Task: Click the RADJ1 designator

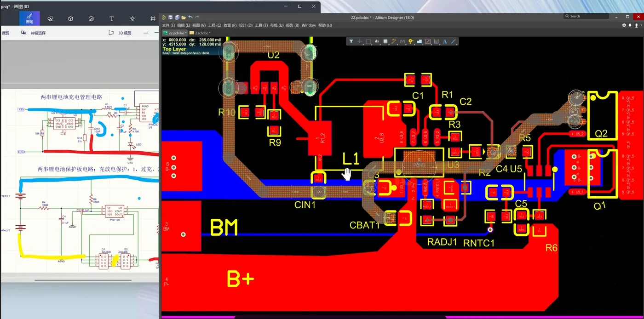Action: coord(443,242)
